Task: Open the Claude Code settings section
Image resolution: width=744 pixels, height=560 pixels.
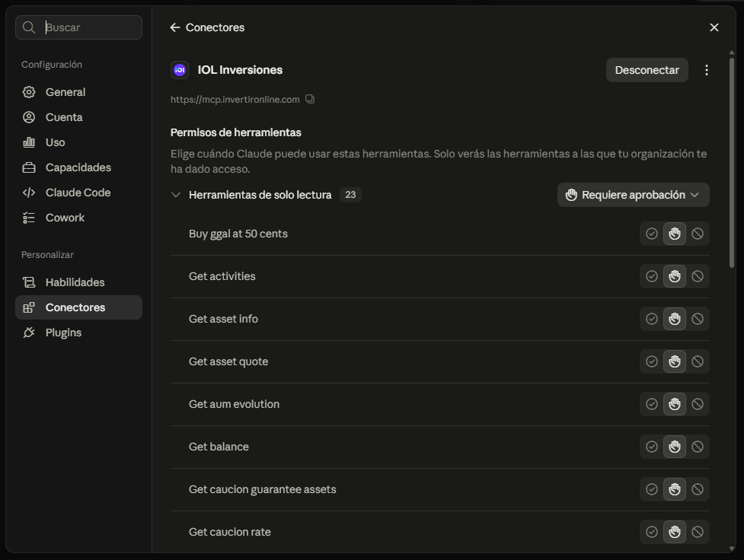Action: pos(78,192)
